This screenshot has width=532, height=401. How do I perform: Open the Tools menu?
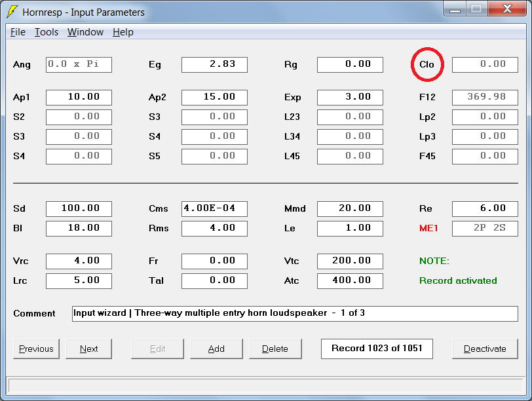coord(47,32)
